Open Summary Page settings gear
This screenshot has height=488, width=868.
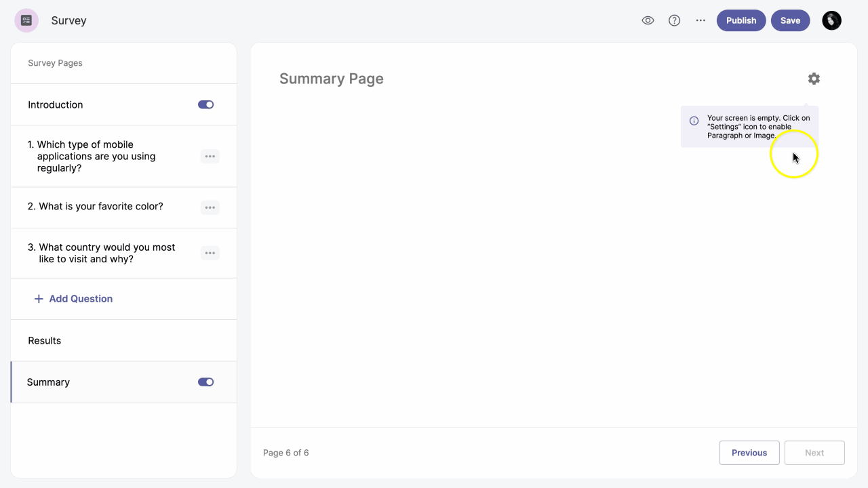[x=814, y=79]
